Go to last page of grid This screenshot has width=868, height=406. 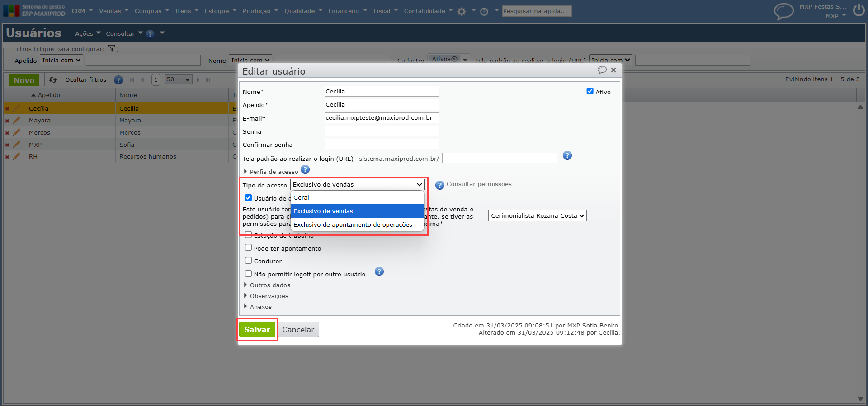click(208, 80)
